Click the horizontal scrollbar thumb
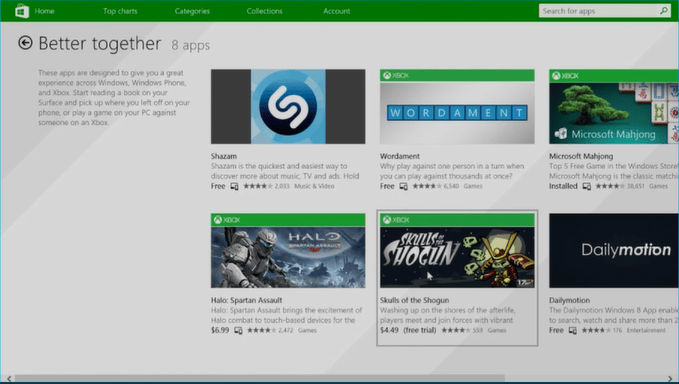 point(260,378)
